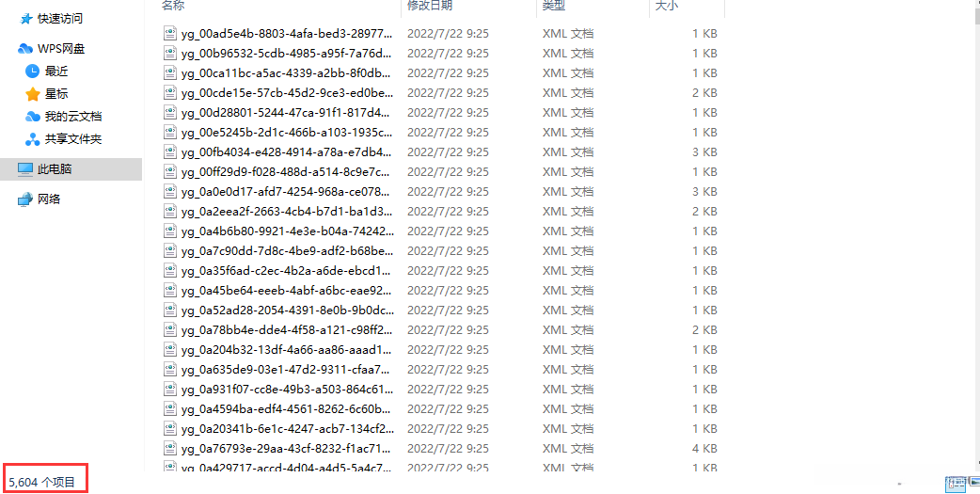Screen dimensions: 980x494
Task: Switch to large thumbnails view in status bar
Action: [x=972, y=482]
